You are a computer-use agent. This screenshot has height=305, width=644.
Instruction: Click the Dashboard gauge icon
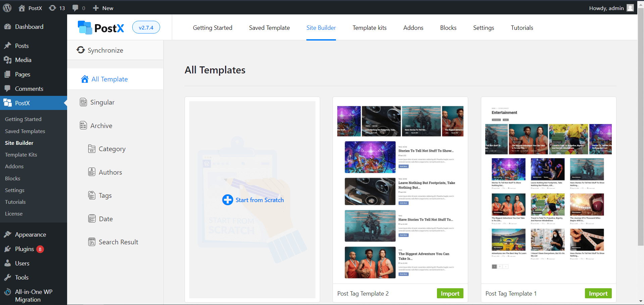pyautogui.click(x=7, y=27)
